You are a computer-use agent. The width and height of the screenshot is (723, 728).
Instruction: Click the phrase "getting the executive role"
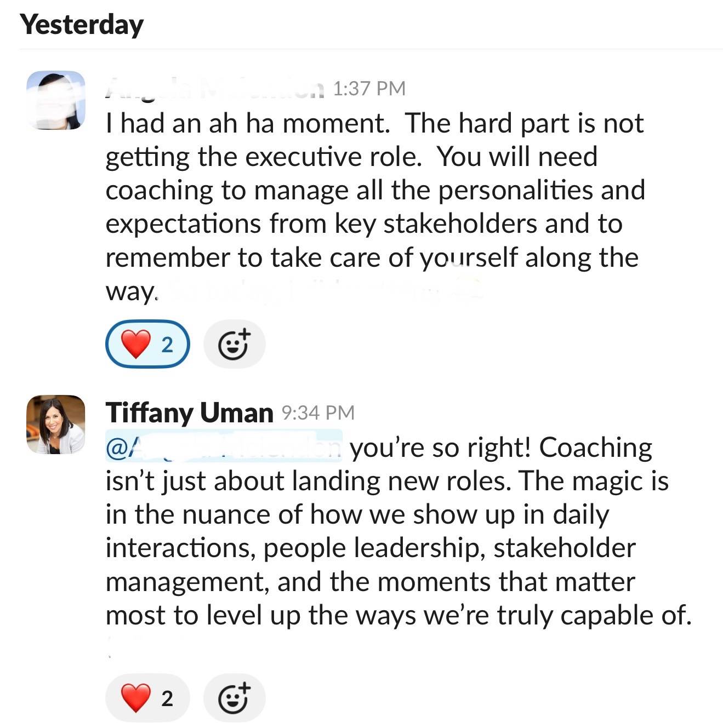pos(263,157)
